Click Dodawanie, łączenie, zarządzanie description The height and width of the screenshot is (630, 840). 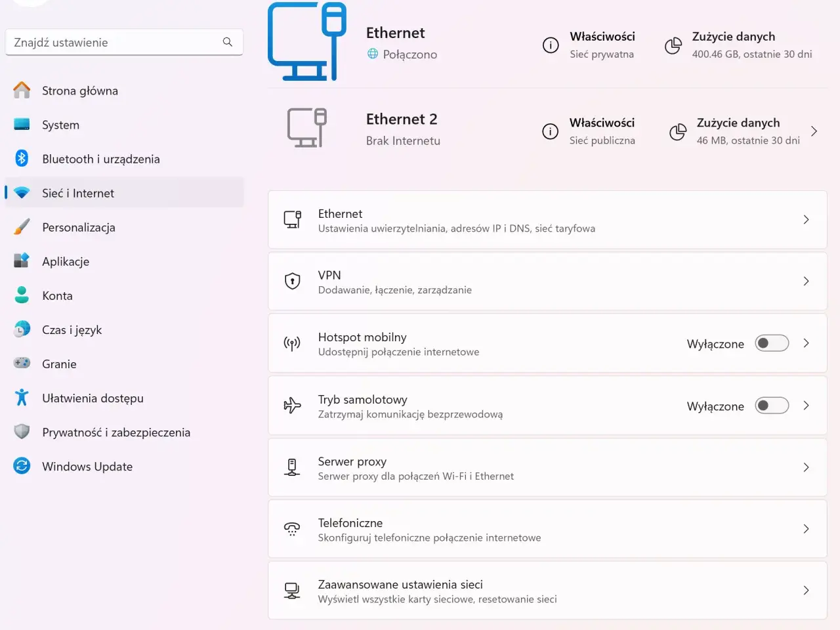pos(395,289)
